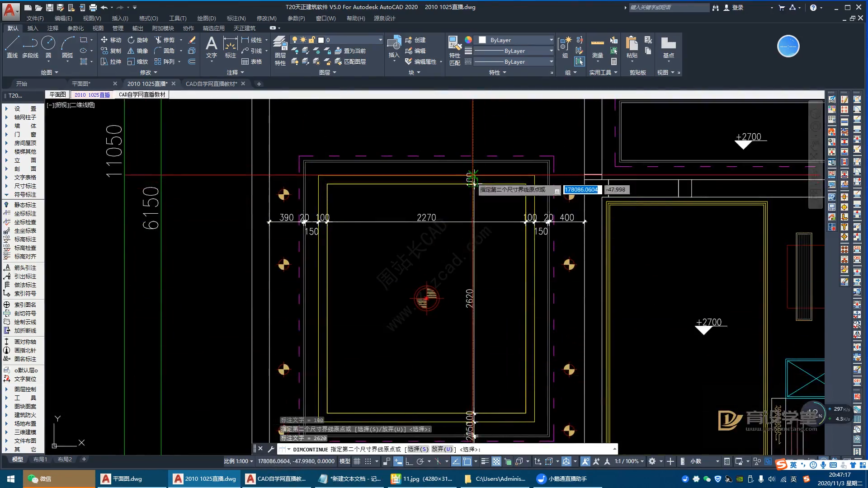Open the ByLayer linetype dropdown
The height and width of the screenshot is (488, 868).
[x=514, y=61]
